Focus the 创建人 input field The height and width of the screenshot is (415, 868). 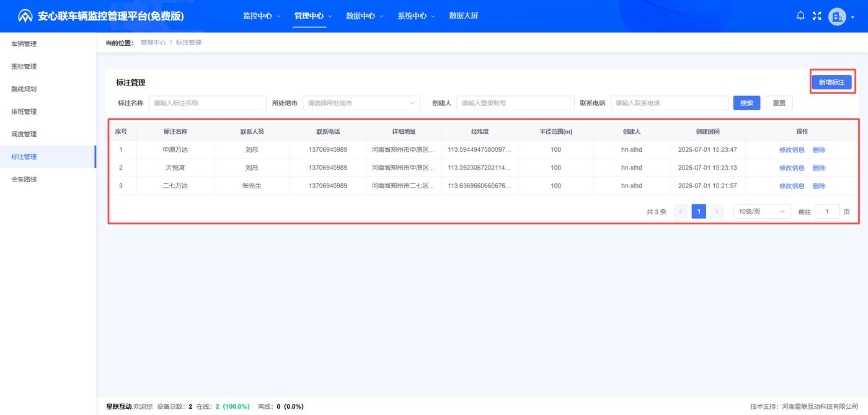pyautogui.click(x=515, y=103)
